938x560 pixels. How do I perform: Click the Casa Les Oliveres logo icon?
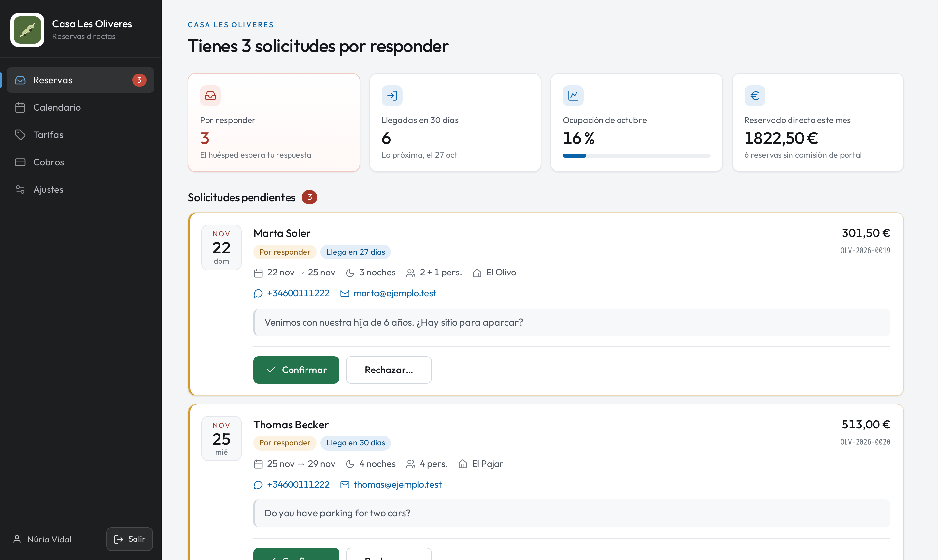pos(27,30)
